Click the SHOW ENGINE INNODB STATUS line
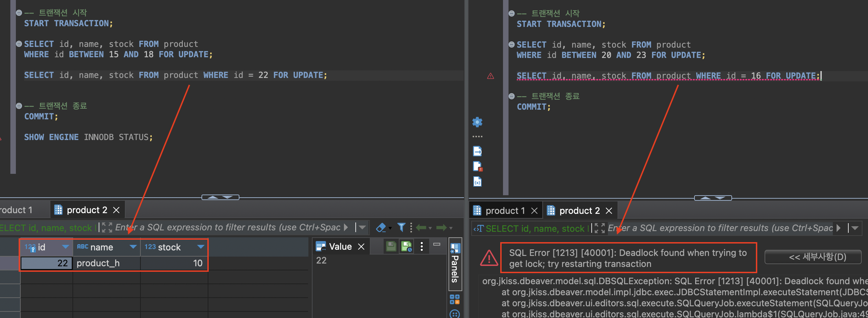The width and height of the screenshot is (868, 318). [x=88, y=137]
